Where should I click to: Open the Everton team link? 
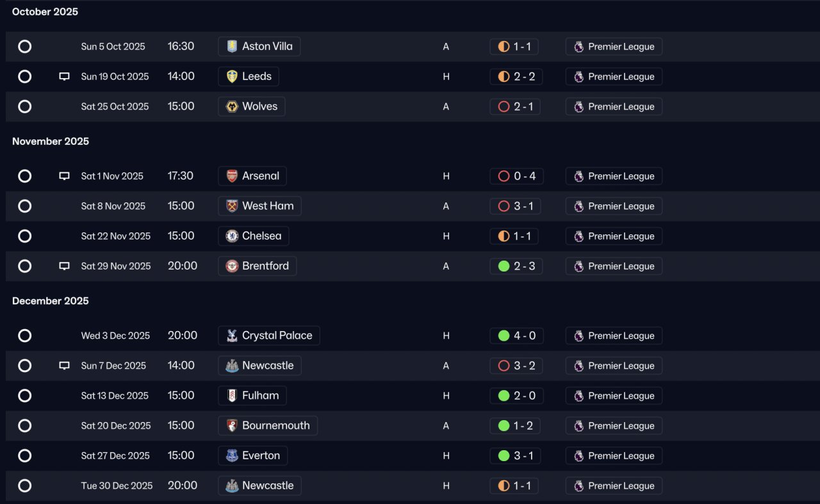pyautogui.click(x=252, y=456)
